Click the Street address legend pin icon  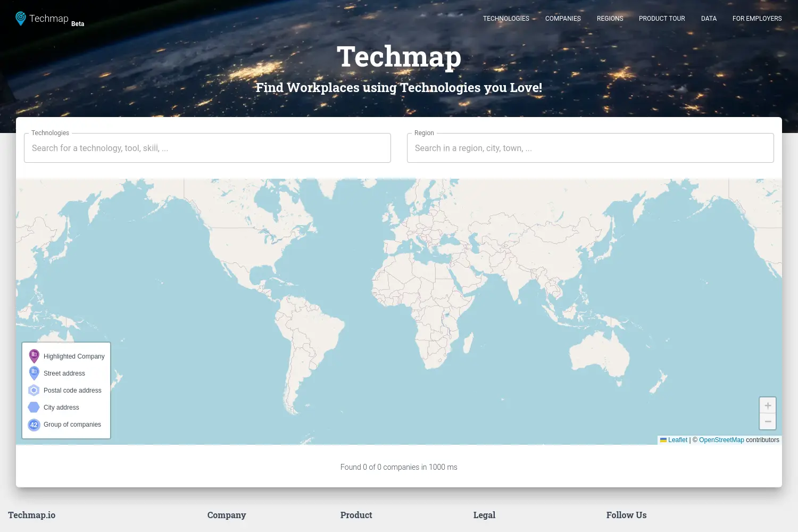click(x=34, y=373)
